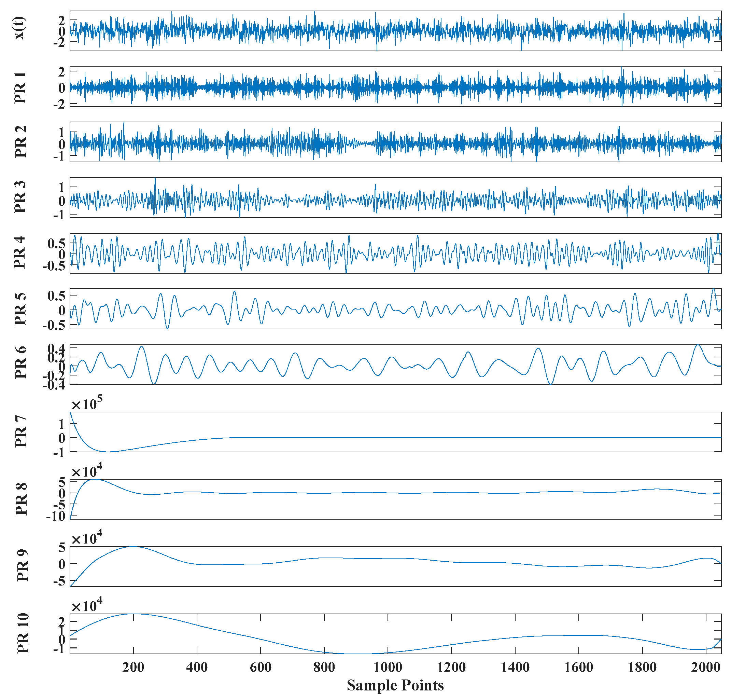The height and width of the screenshot is (700, 731).
Task: Click the x(t) axis label
Action: point(20,29)
